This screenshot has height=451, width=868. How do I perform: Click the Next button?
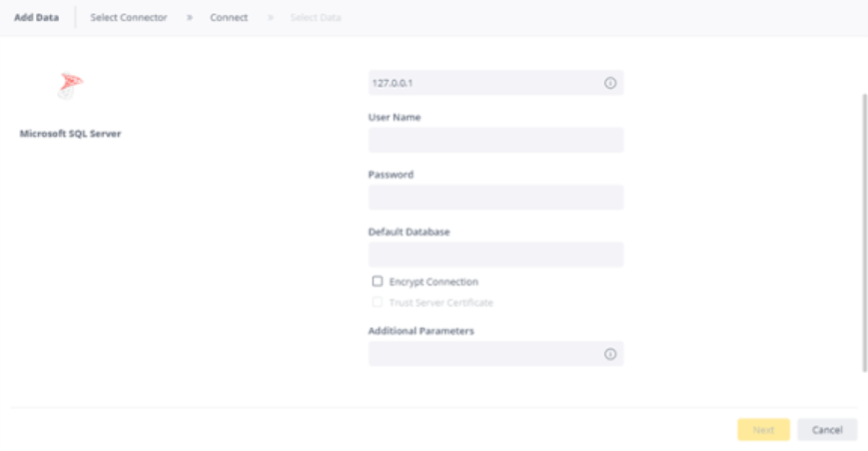pyautogui.click(x=763, y=429)
